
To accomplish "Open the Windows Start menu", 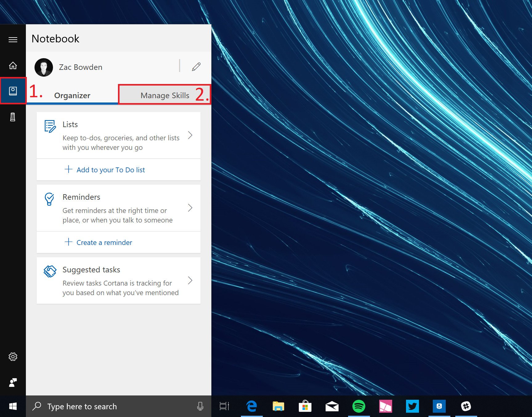I will pyautogui.click(x=13, y=406).
